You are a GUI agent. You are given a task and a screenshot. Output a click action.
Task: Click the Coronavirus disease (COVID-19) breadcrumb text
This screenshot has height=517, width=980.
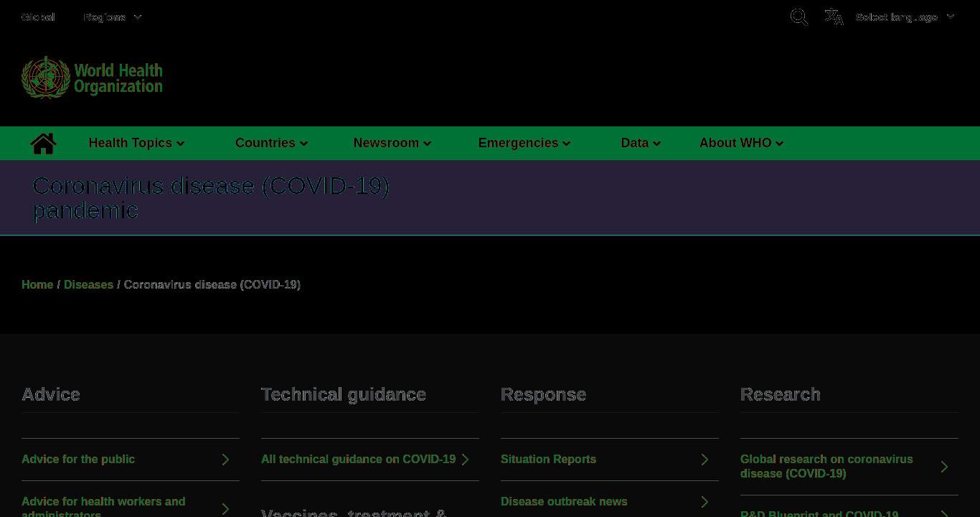click(212, 284)
